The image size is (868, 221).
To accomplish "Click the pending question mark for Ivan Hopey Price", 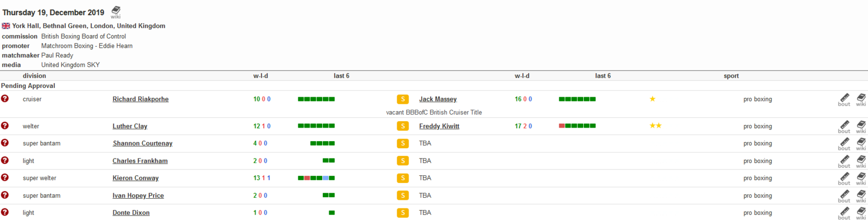I will pos(5,195).
